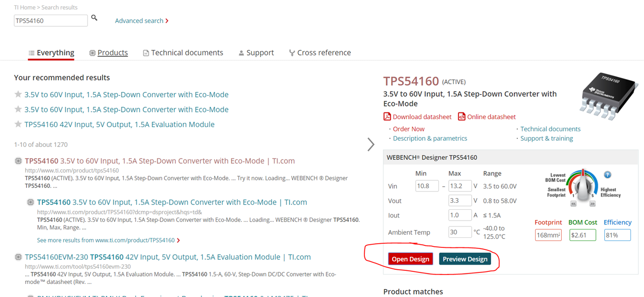
Task: Click the BOM Cost $2.61 value box
Action: pyautogui.click(x=583, y=235)
